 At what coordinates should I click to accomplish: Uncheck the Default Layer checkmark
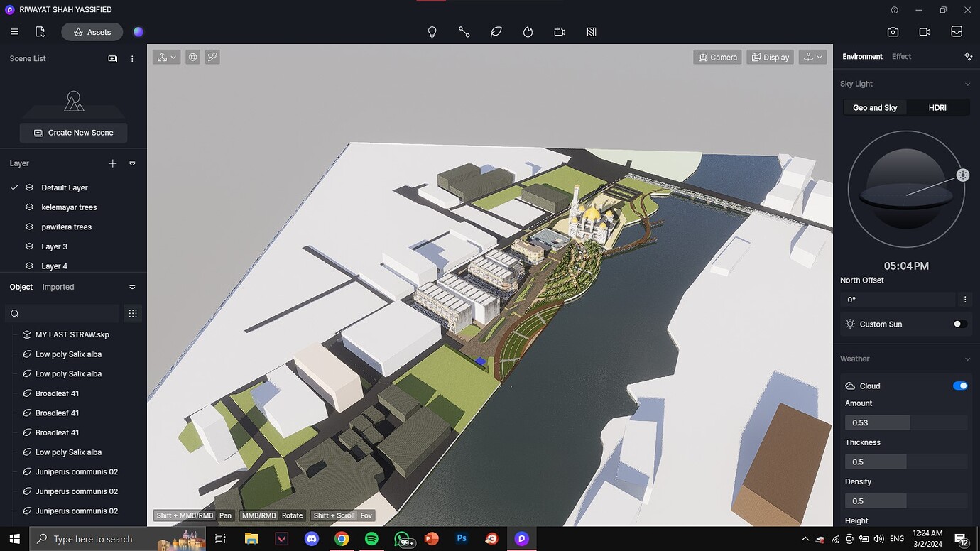click(x=15, y=187)
